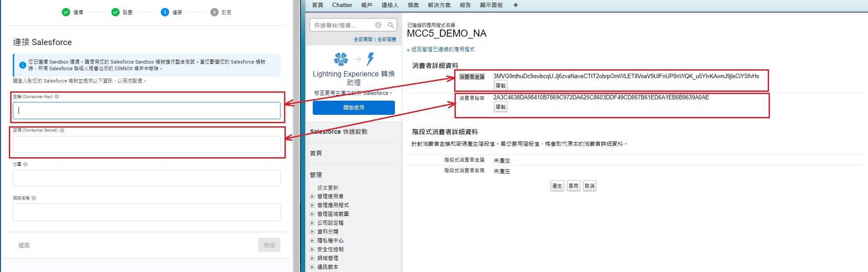
Task: Click the info icon next to 網域名稱 label
Action: click(x=34, y=198)
